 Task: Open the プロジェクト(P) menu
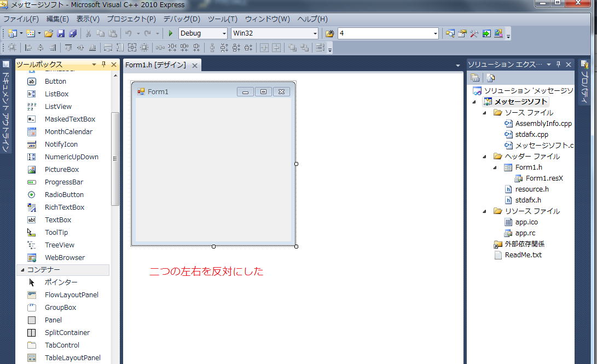(x=131, y=19)
